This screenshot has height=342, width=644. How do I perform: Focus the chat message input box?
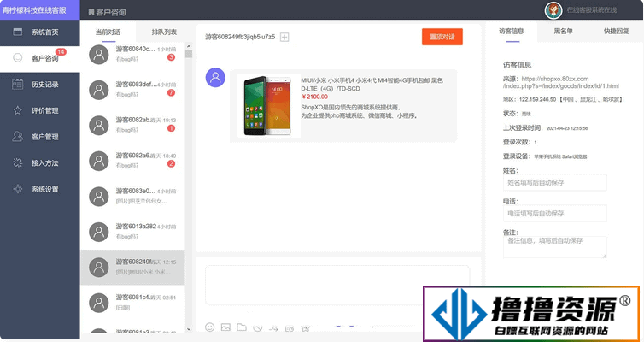337,285
